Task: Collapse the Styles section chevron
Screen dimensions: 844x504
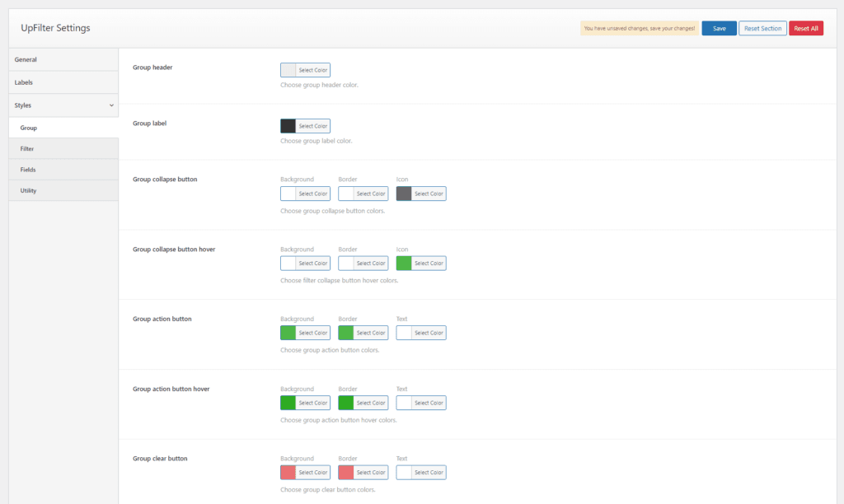Action: tap(111, 105)
